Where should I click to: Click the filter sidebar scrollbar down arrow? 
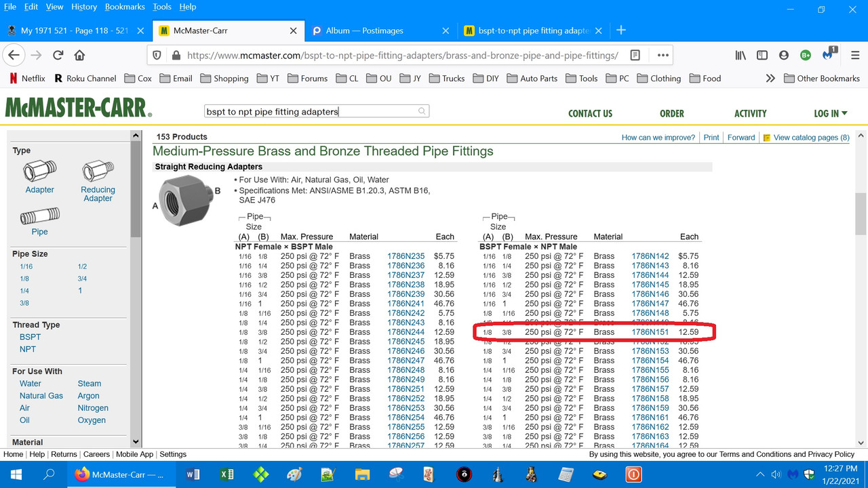tap(136, 441)
